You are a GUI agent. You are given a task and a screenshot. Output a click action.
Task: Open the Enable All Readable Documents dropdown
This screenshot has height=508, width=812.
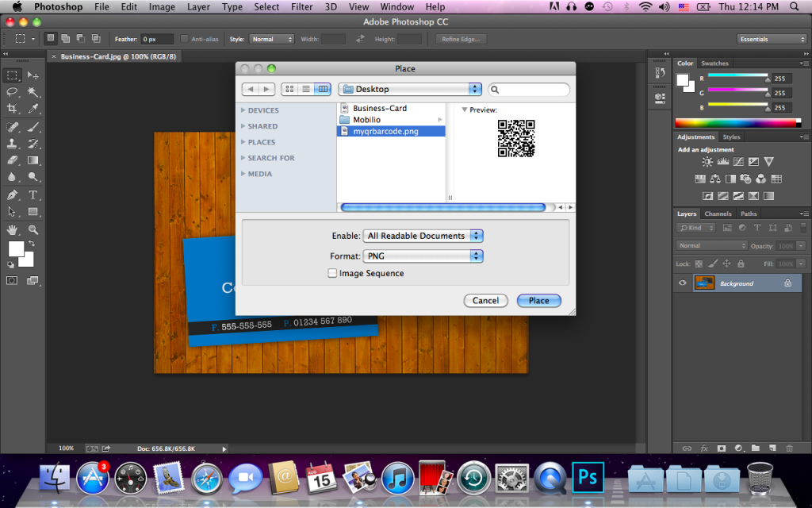[x=423, y=236]
